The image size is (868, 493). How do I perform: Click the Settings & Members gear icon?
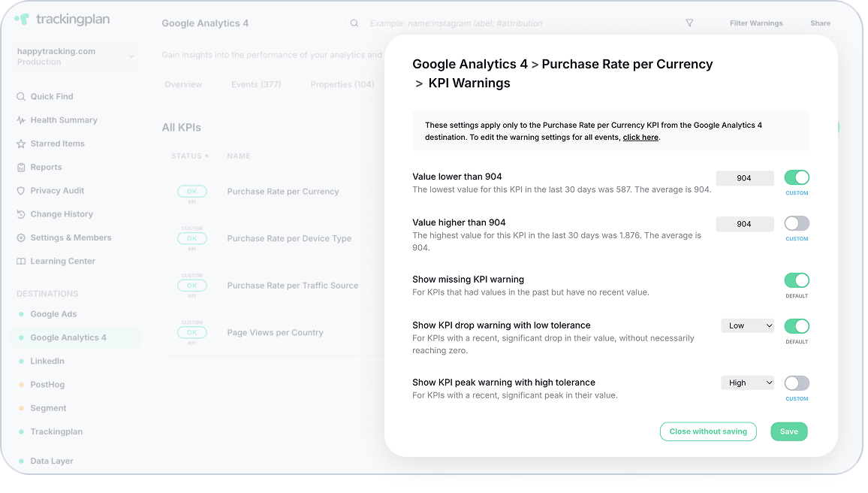(21, 237)
